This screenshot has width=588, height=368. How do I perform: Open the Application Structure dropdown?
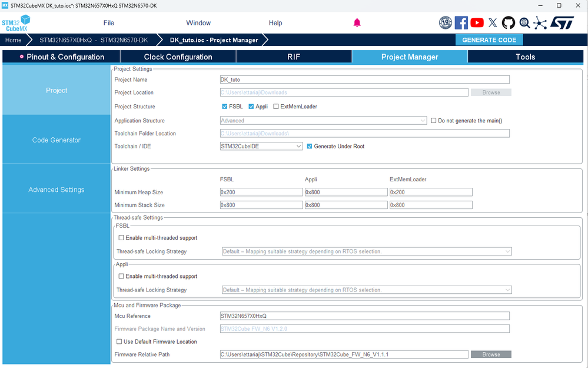click(x=323, y=121)
